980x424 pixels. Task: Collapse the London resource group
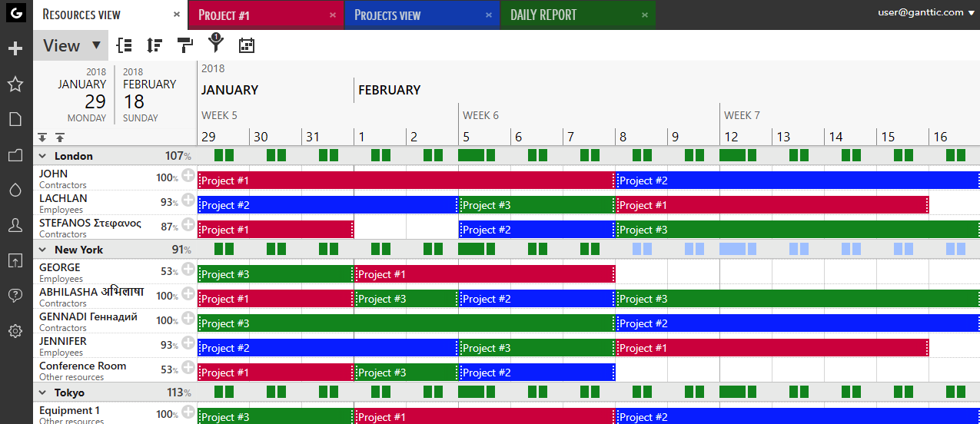(x=43, y=156)
